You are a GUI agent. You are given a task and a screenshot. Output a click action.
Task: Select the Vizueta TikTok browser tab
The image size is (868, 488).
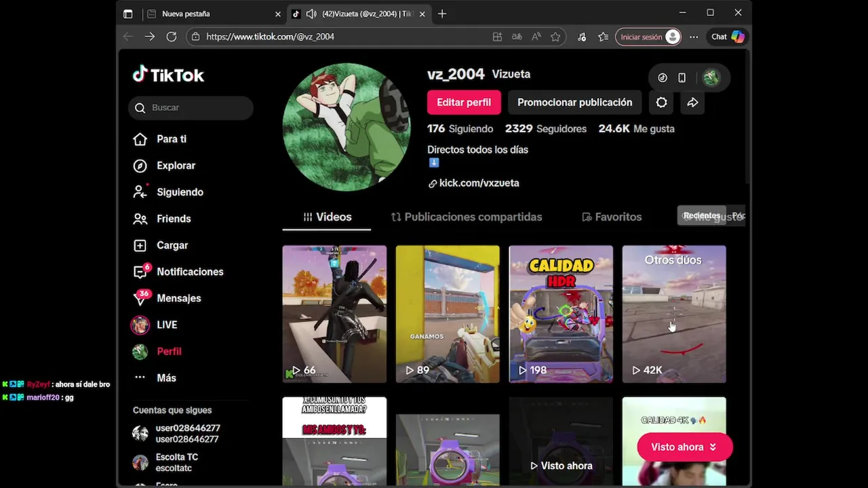(359, 14)
